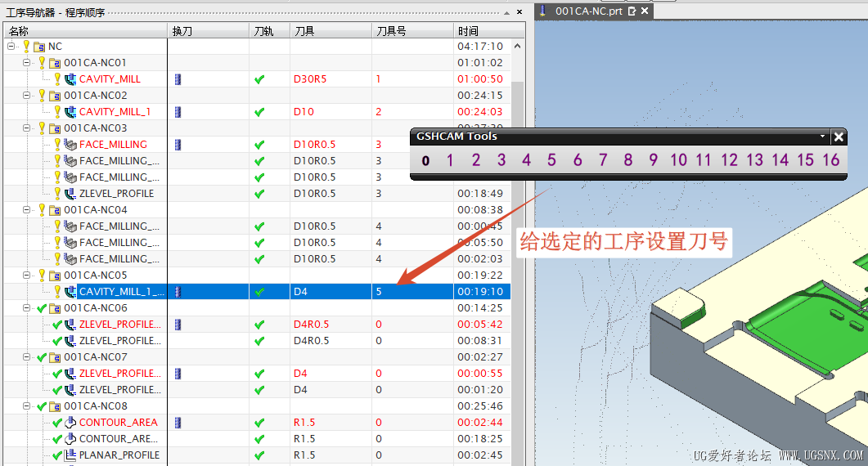Collapse the 001CA-NC08 group

(x=26, y=406)
